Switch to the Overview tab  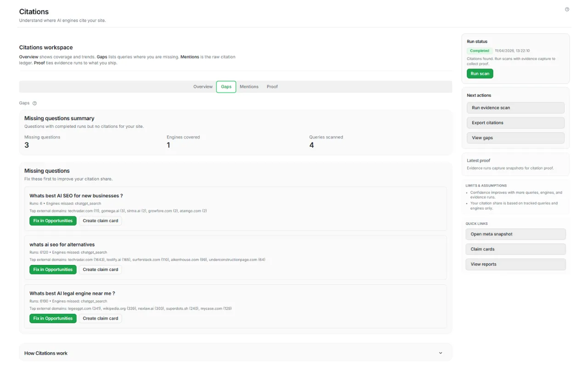[x=203, y=87]
